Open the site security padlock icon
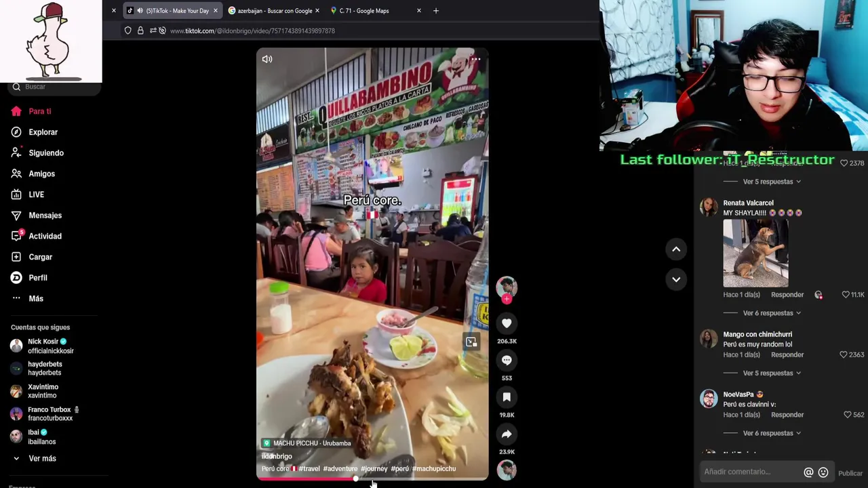Screen dimensions: 868x488 (140, 30)
